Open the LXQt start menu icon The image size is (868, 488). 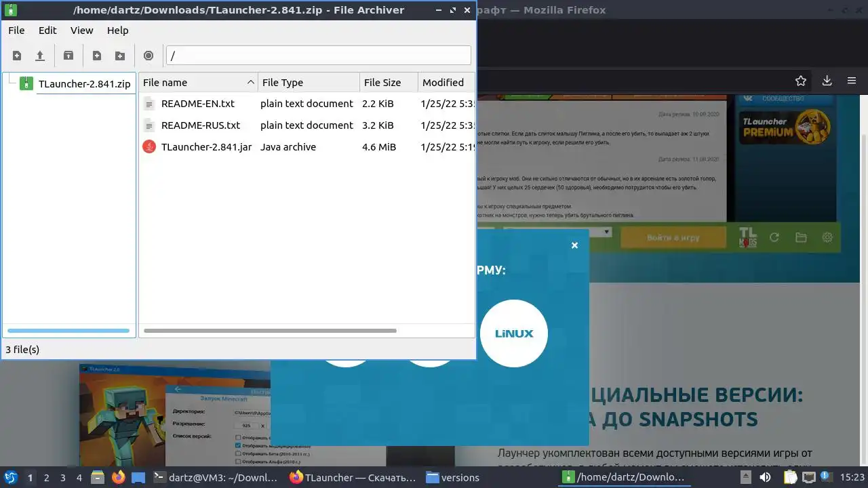[11, 477]
